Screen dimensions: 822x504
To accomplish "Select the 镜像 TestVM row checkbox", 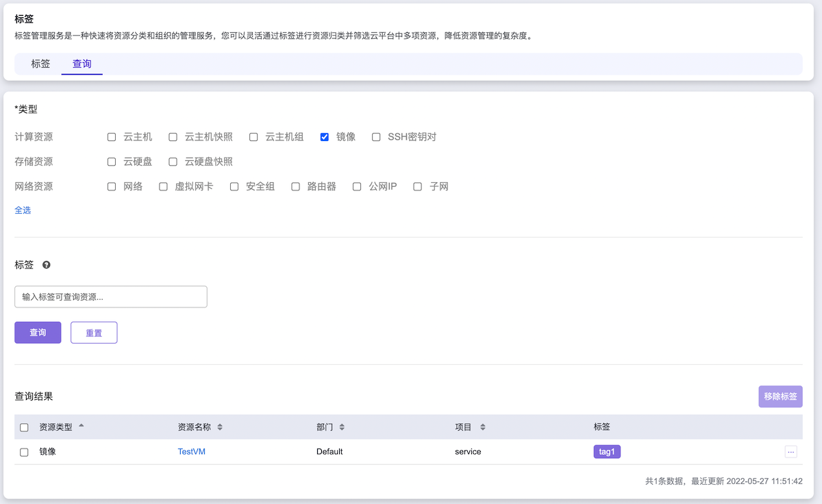I will click(x=25, y=452).
